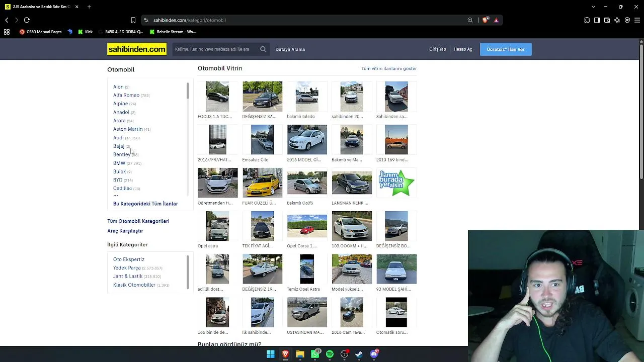Screen dimensions: 644x362
Task: Open Klasik Otomobiller related category
Action: pos(134,285)
